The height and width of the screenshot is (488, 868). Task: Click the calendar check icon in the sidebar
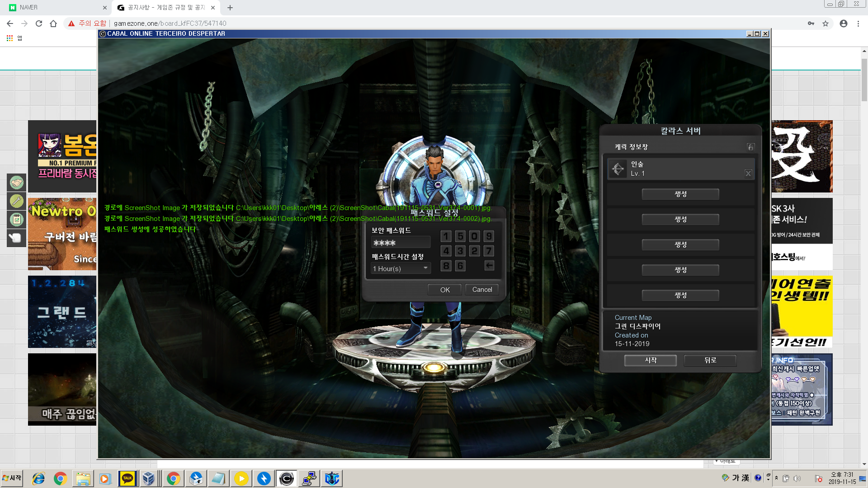coord(17,220)
